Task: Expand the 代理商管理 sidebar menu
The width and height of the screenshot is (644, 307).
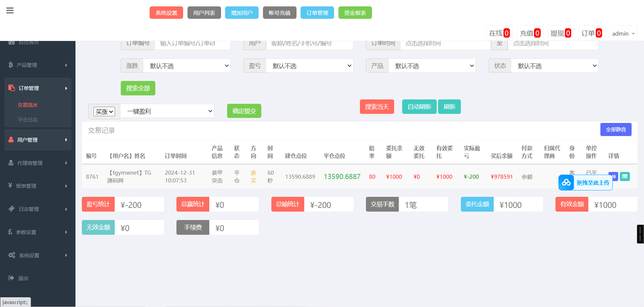Action: 38,163
